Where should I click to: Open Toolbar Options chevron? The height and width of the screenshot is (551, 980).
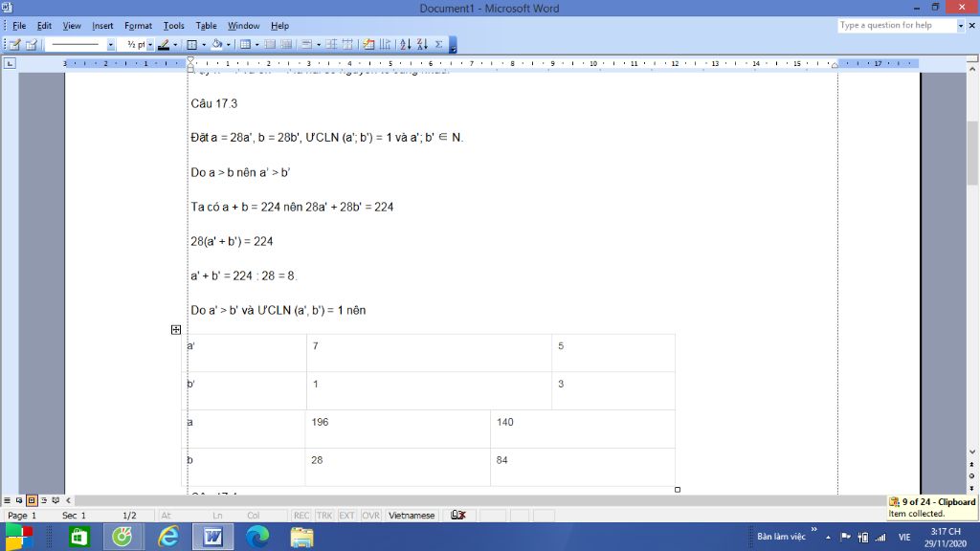pos(453,44)
